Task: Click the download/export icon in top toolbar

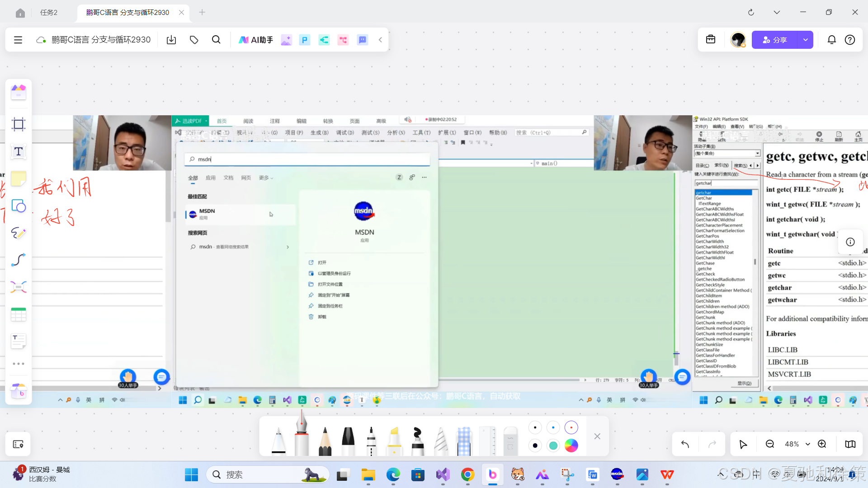Action: coord(171,40)
